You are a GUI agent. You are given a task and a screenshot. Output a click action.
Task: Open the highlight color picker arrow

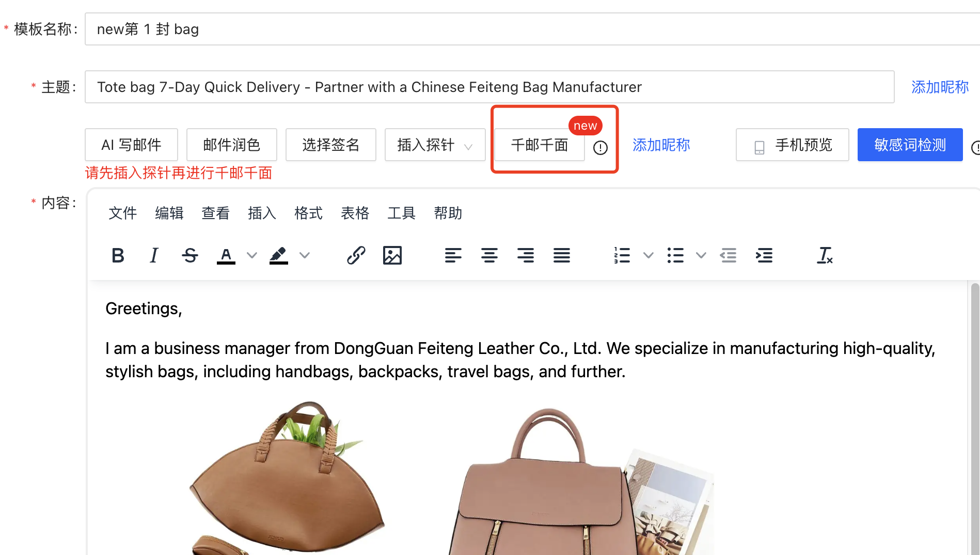click(305, 255)
